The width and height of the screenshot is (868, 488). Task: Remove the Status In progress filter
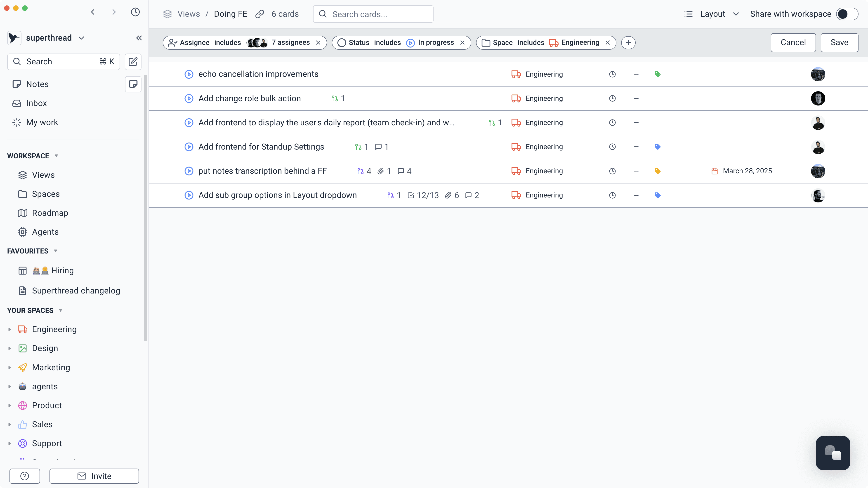pos(462,43)
